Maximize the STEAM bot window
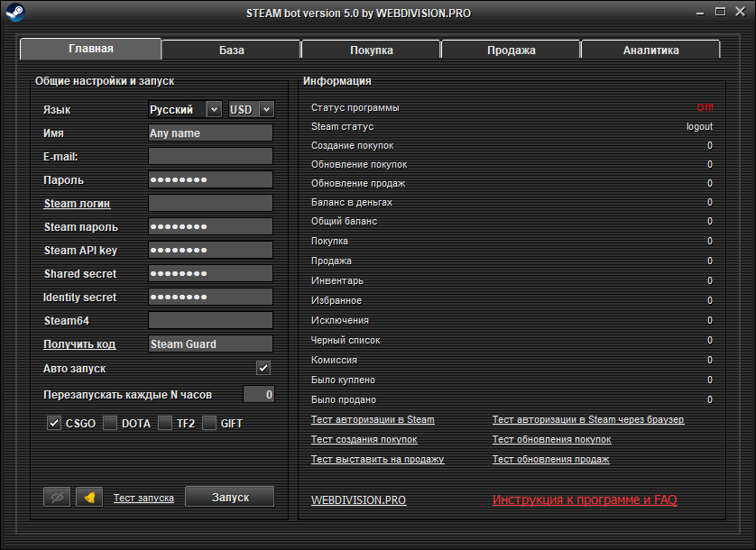This screenshot has height=550, width=756. [720, 13]
